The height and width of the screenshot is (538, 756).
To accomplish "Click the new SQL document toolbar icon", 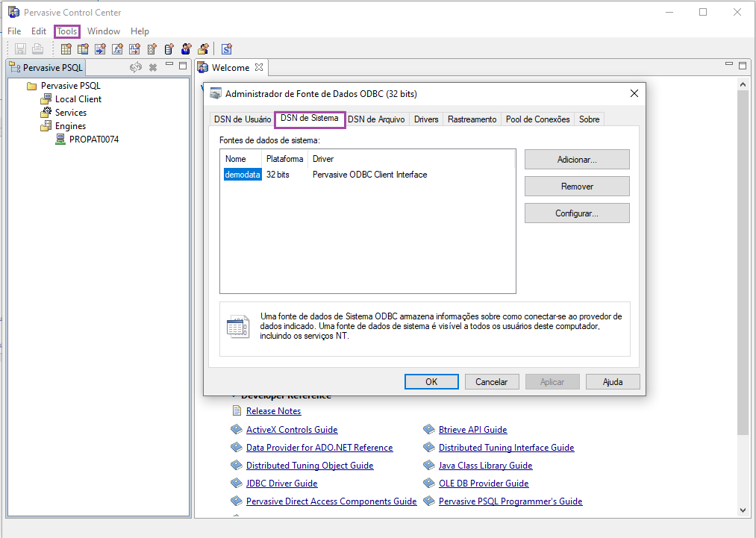I will pyautogui.click(x=227, y=49).
